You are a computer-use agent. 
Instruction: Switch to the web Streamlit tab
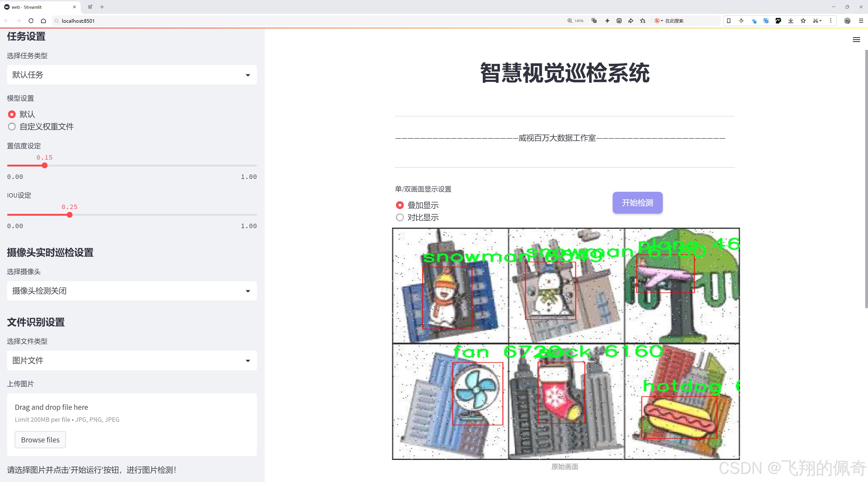[x=37, y=7]
